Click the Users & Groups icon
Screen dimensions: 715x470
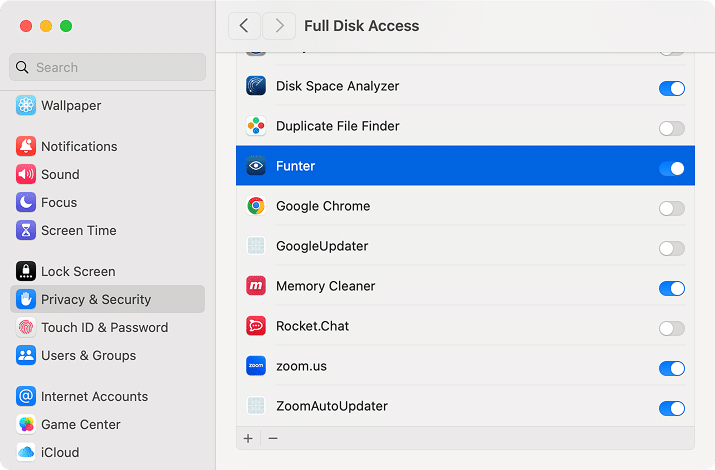tap(26, 355)
